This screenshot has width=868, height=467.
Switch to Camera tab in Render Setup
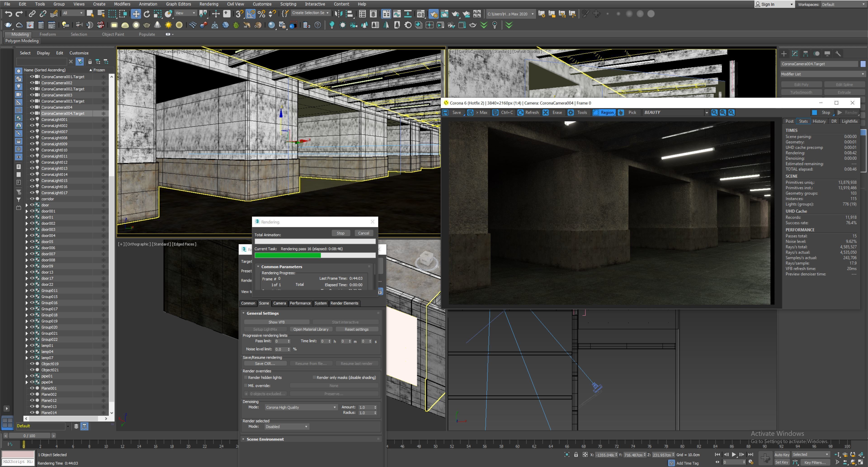click(x=279, y=303)
